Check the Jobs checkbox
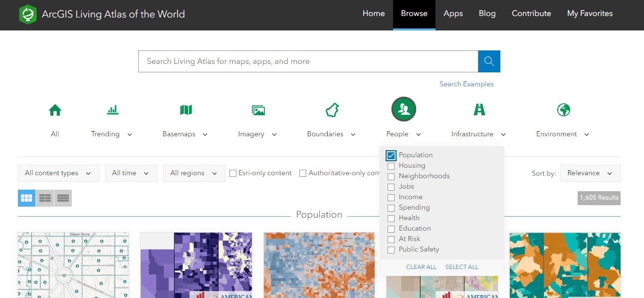This screenshot has height=298, width=644. click(x=391, y=187)
